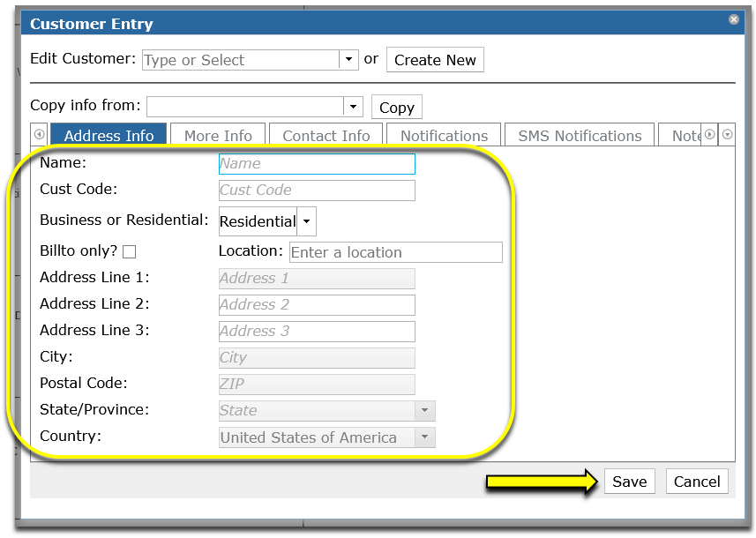Open Business or Residential dropdown arrow

coord(307,221)
